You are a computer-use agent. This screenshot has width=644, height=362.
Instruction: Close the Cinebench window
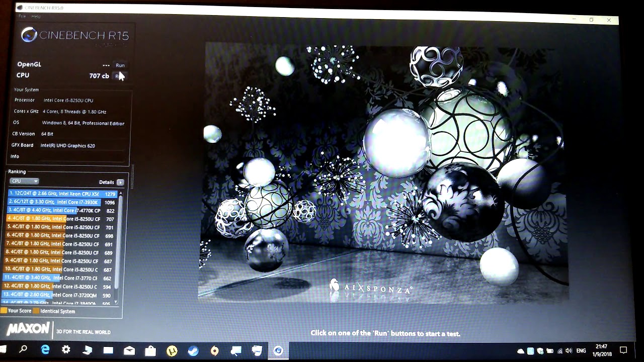[609, 20]
